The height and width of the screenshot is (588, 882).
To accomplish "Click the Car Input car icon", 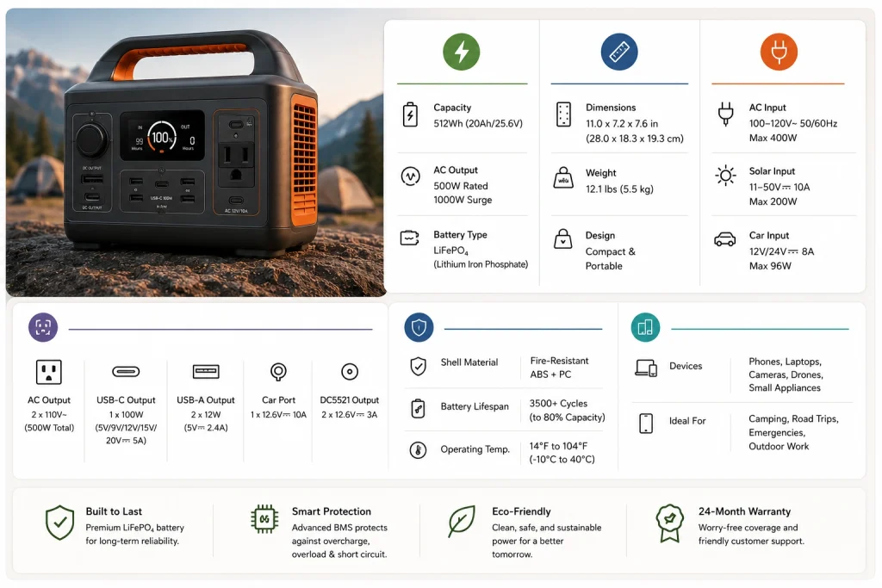I will (725, 239).
